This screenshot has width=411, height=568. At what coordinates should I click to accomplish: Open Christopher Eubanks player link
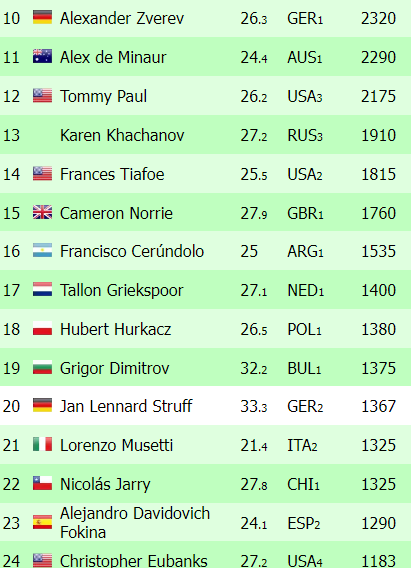(x=134, y=560)
